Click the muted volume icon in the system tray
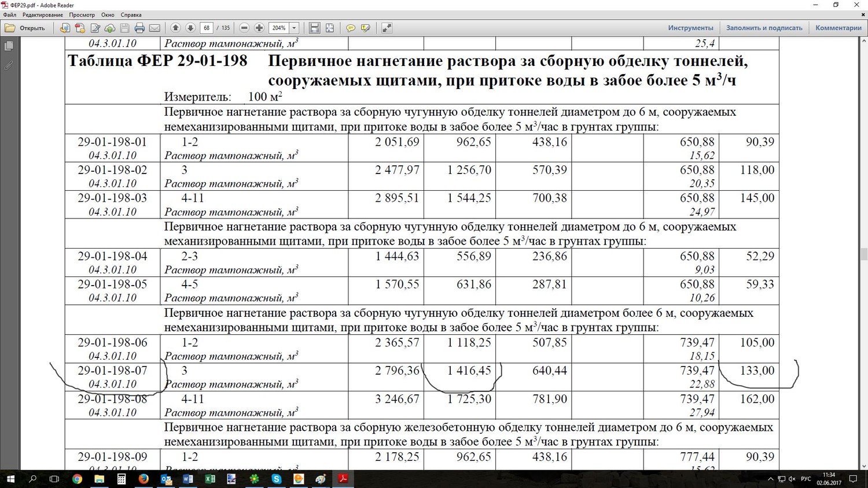868x488 pixels. [792, 479]
